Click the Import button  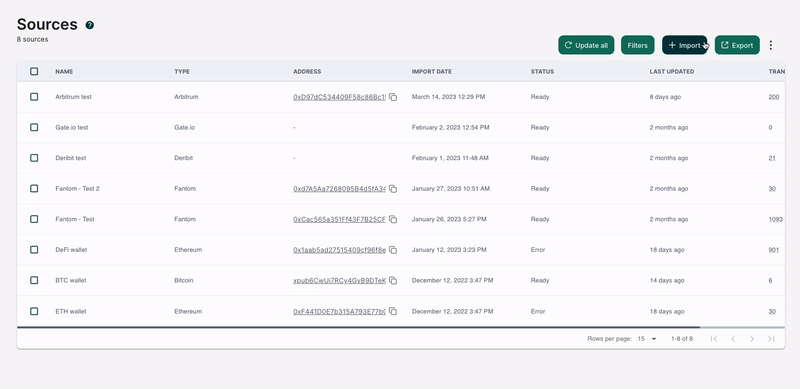coord(685,45)
